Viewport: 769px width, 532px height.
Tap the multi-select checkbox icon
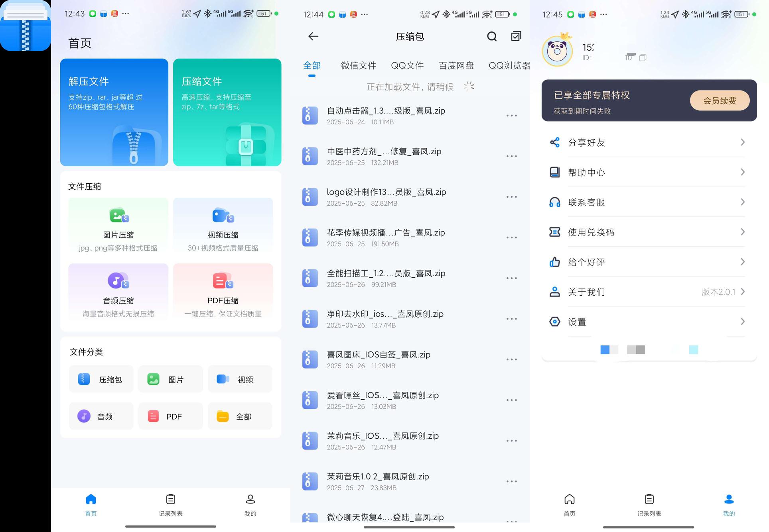(x=516, y=36)
